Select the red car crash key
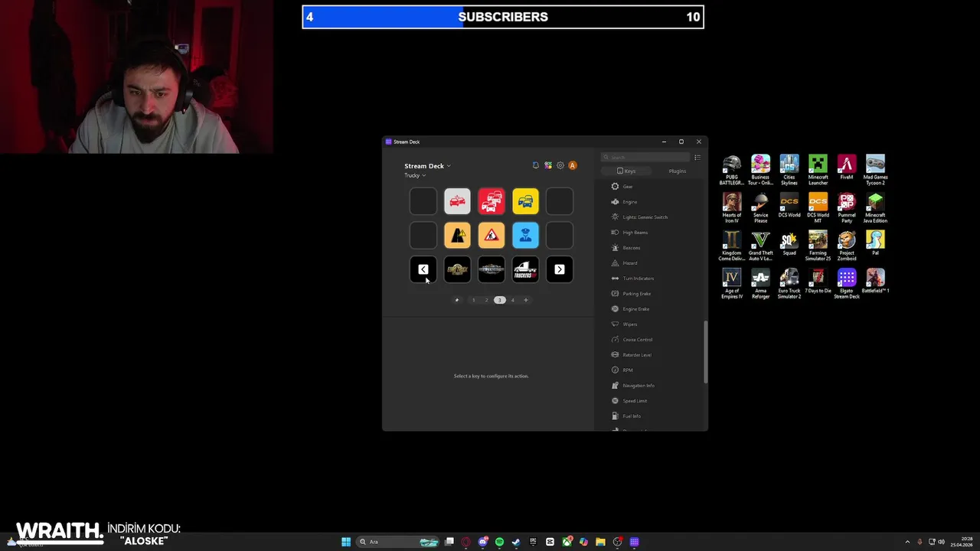This screenshot has width=980, height=551. [457, 201]
